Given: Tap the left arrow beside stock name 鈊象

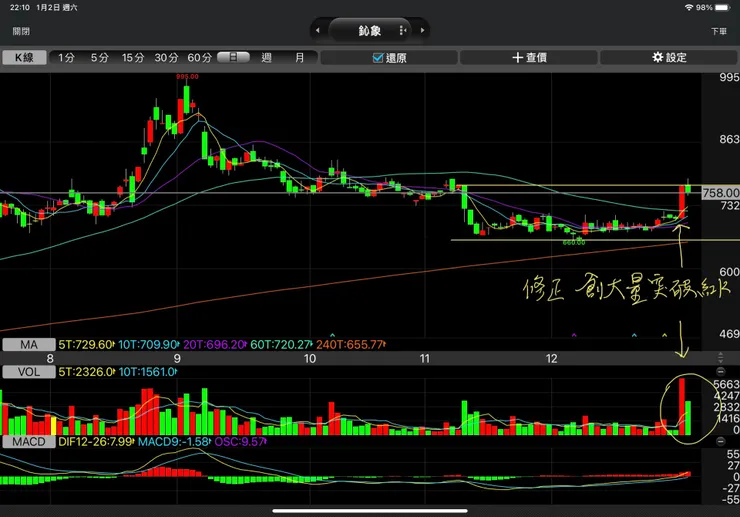Looking at the screenshot, I should (x=318, y=30).
